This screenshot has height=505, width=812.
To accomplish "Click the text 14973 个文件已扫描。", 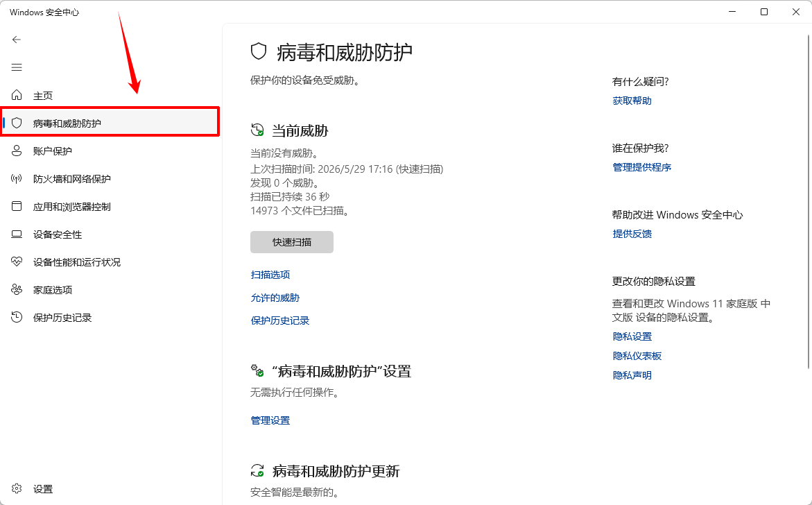I will [x=300, y=211].
